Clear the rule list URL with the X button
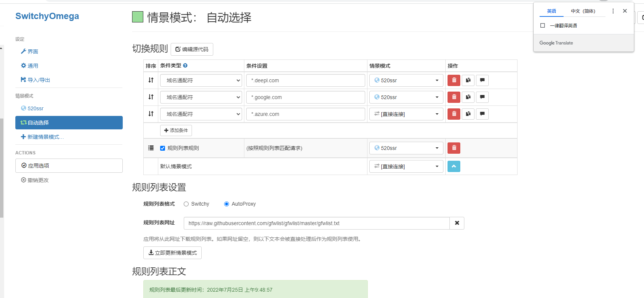The width and height of the screenshot is (644, 298). coord(457,223)
